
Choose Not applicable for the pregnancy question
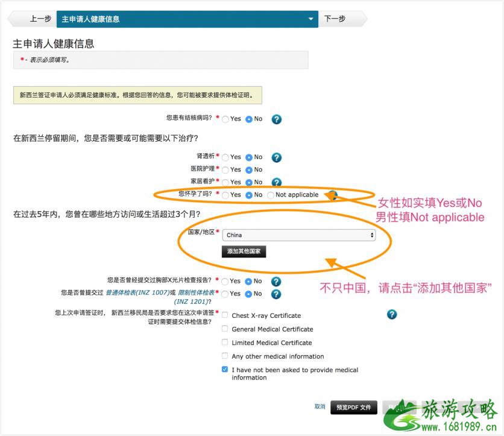[271, 194]
